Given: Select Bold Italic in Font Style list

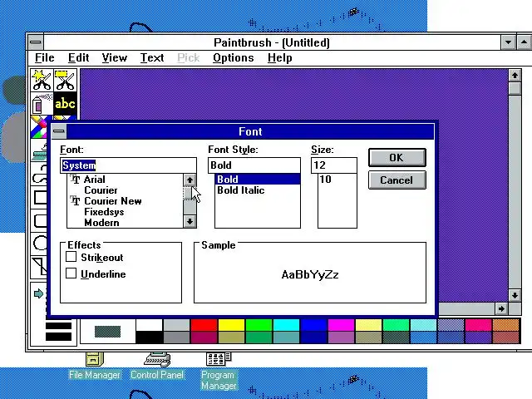Looking at the screenshot, I should coord(258,190).
